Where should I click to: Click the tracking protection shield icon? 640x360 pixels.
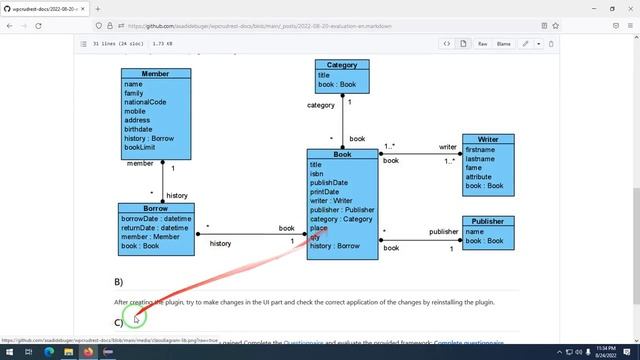point(99,26)
